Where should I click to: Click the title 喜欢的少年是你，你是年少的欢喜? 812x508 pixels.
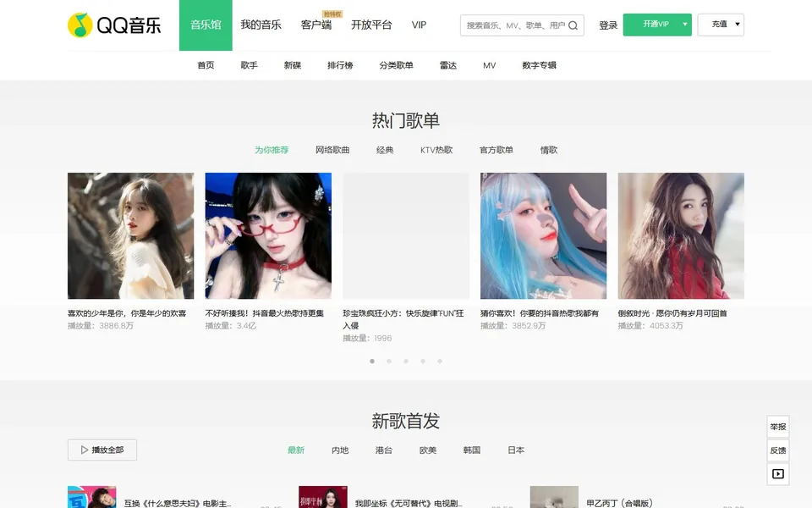[127, 313]
